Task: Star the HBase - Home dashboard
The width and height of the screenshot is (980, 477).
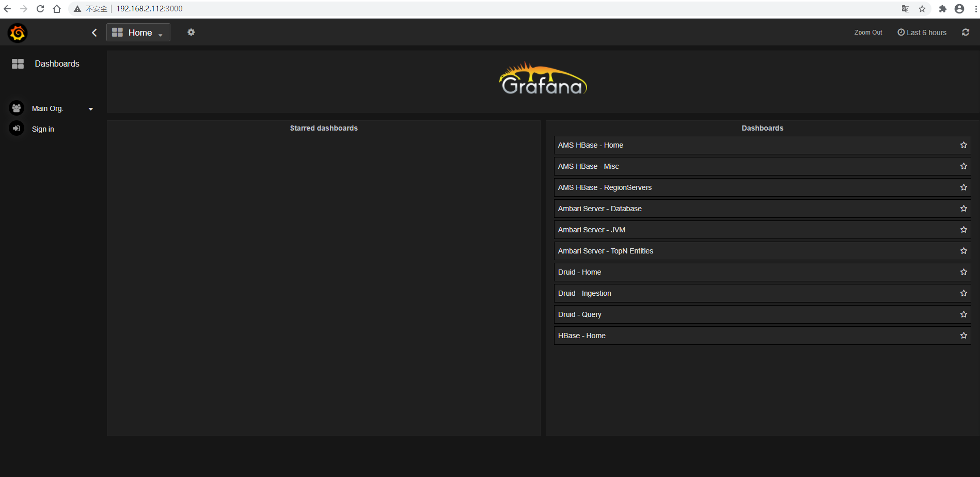Action: 963,336
